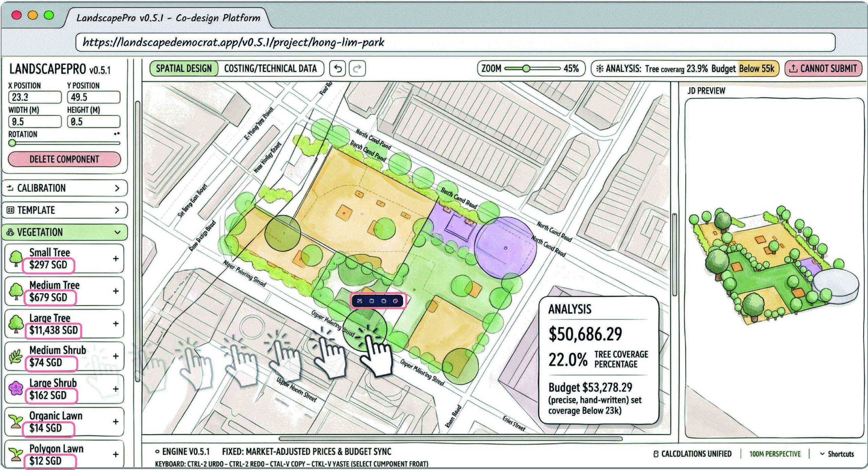
Task: Add a Large Shrub with its plus button
Action: [x=116, y=389]
